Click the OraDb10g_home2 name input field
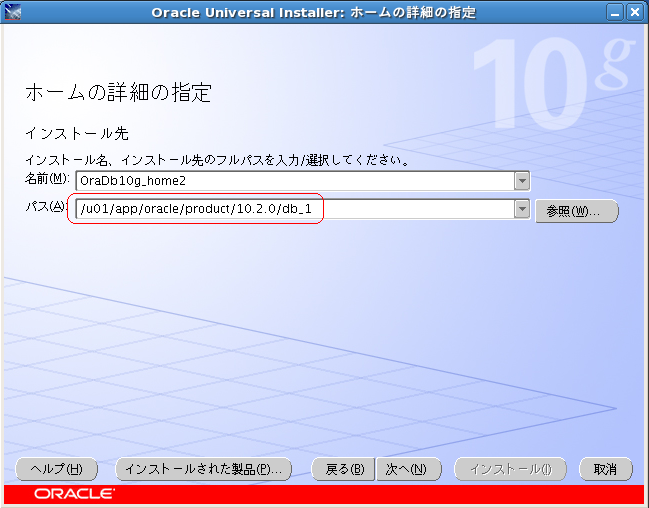 click(x=295, y=181)
